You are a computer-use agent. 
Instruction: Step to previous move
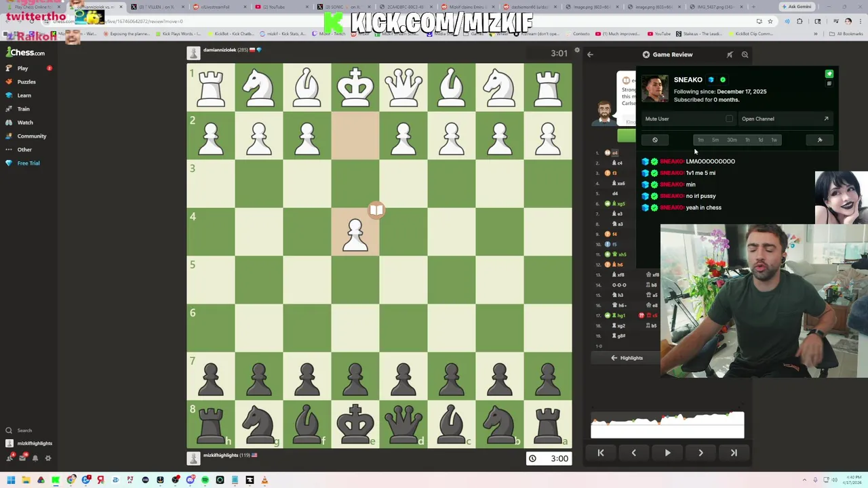(633, 453)
